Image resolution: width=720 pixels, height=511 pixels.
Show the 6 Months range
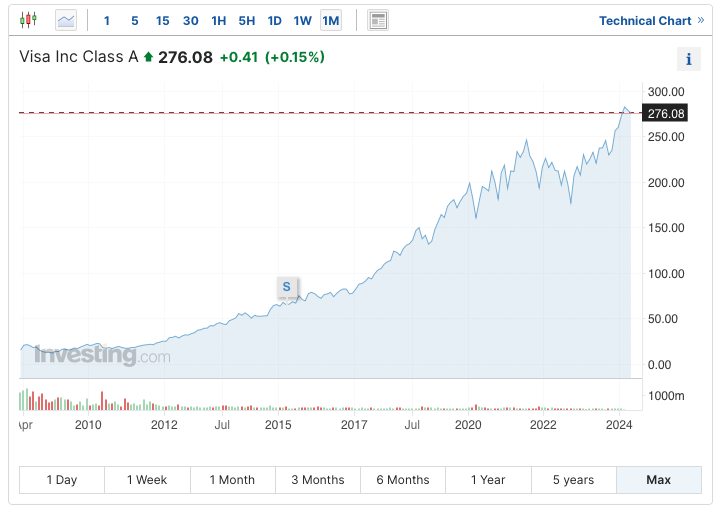(x=403, y=480)
